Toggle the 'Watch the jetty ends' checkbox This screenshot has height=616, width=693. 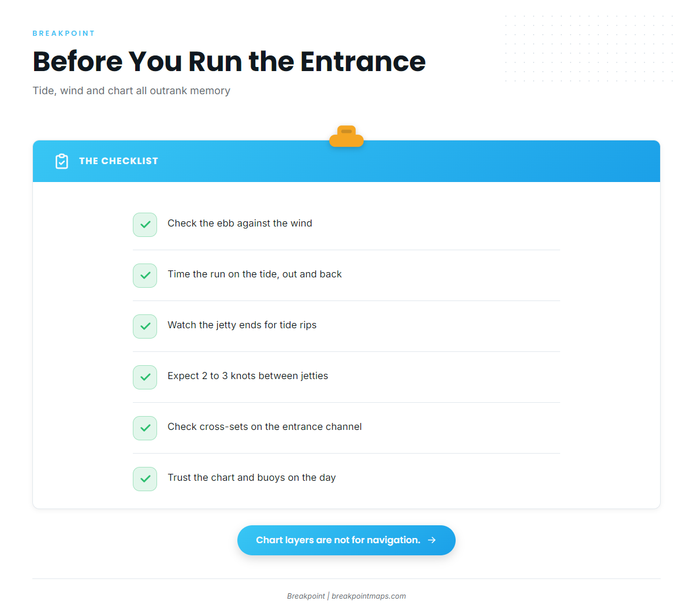pos(145,326)
